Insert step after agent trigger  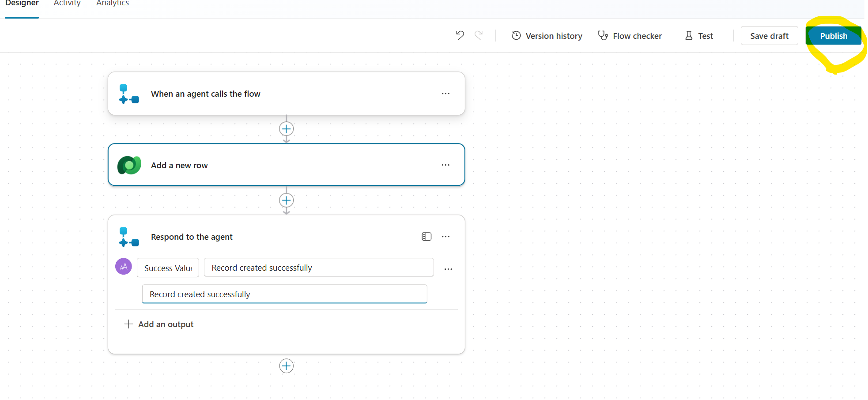[x=287, y=129]
